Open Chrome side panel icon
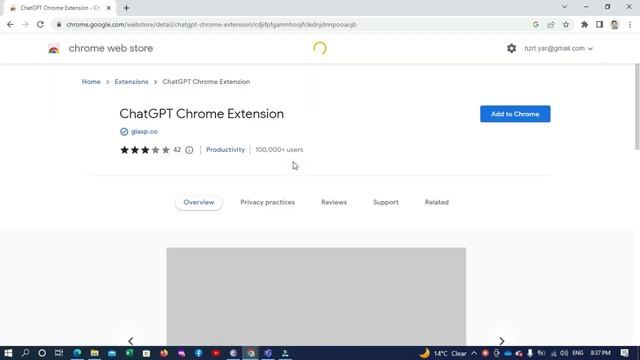The width and height of the screenshot is (640, 360). 599,24
